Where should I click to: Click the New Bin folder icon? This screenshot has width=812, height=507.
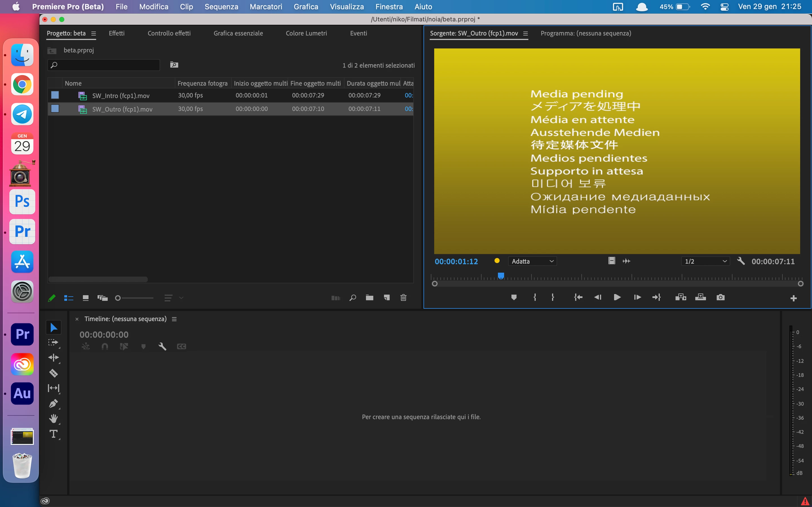(x=369, y=298)
